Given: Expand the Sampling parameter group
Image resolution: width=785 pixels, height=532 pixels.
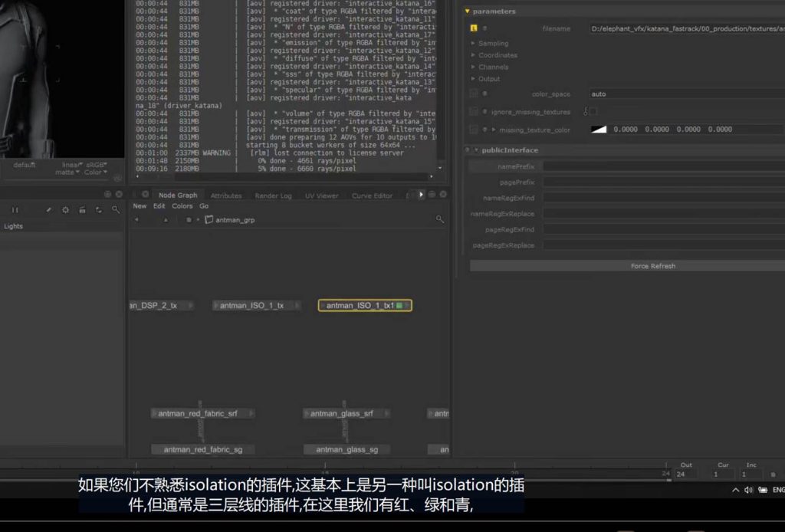Looking at the screenshot, I should (x=473, y=44).
